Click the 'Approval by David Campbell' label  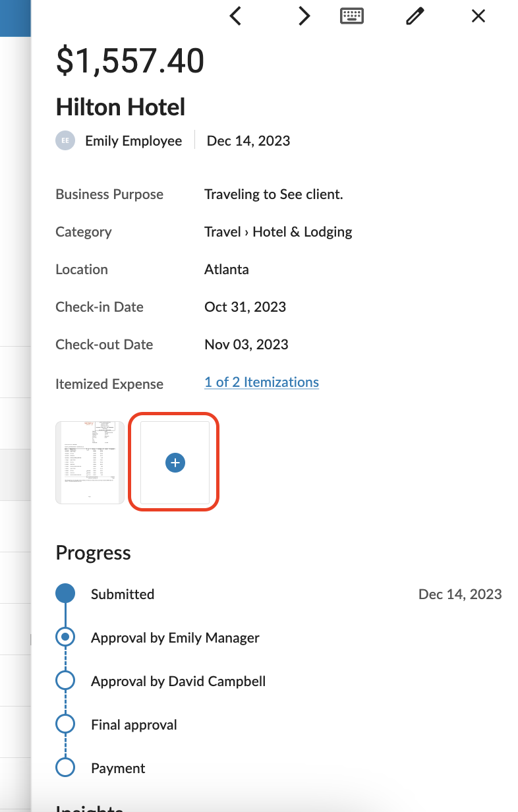[179, 681]
